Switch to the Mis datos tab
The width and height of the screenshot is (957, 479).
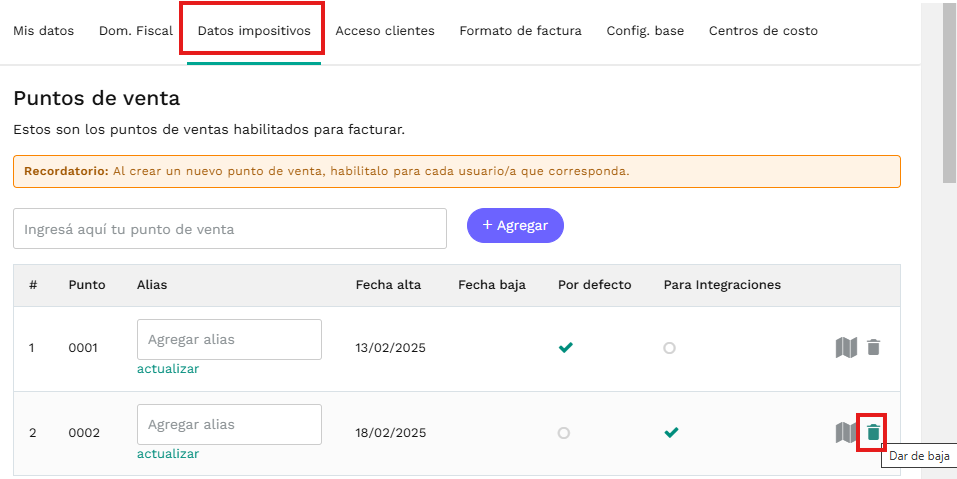pos(43,31)
